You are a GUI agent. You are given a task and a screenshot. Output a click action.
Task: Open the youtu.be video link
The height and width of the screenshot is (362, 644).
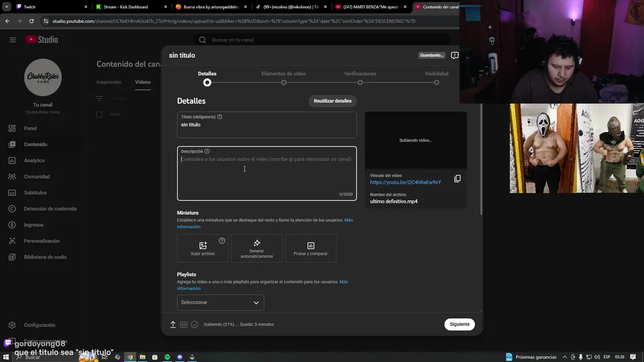[x=406, y=182]
